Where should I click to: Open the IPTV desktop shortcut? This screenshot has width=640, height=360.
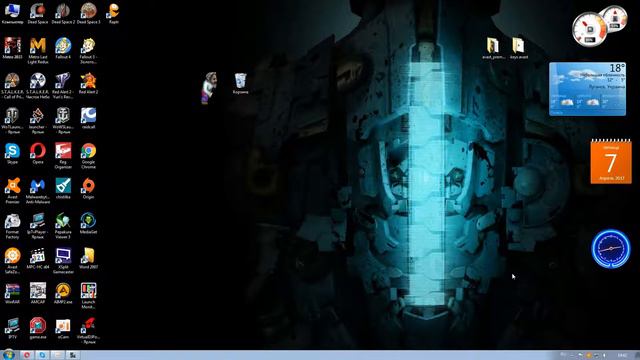tap(12, 329)
